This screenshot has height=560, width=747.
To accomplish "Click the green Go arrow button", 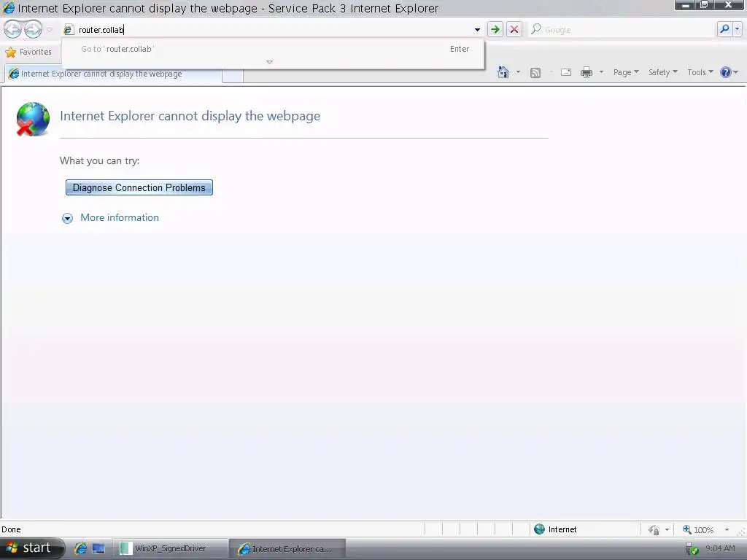I will coord(495,29).
